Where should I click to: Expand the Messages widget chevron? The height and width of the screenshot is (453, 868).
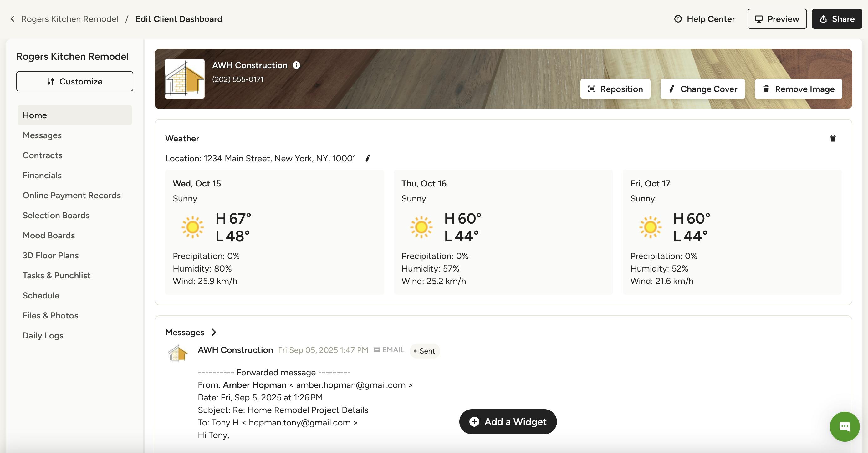(214, 333)
